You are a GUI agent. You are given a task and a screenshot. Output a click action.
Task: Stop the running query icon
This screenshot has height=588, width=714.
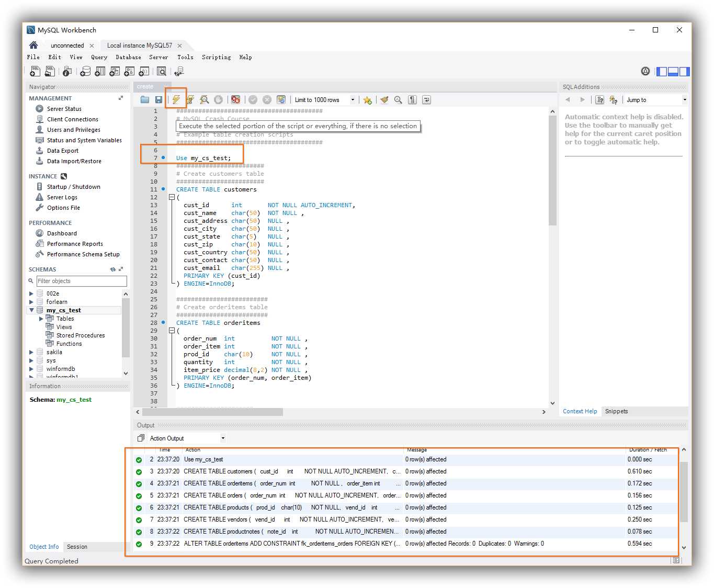click(219, 99)
